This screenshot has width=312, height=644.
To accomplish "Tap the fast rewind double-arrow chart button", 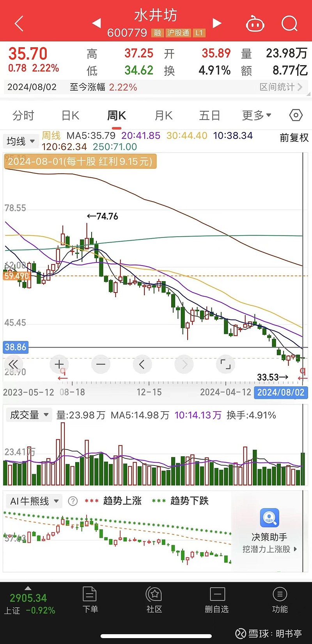I will 13,364.
